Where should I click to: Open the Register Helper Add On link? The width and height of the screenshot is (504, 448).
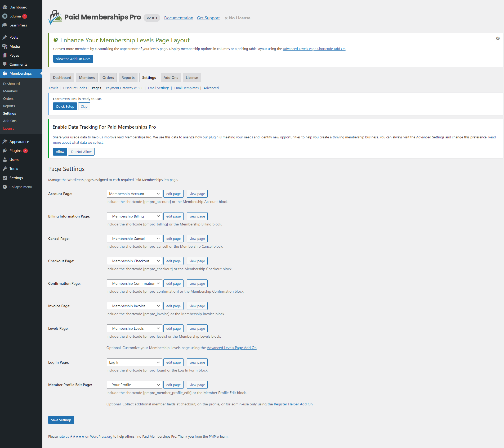(x=293, y=404)
